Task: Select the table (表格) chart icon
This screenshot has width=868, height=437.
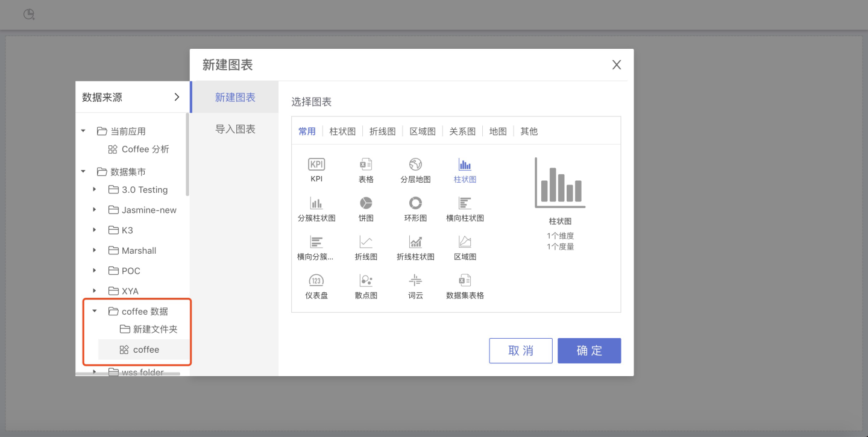Action: pos(366,165)
